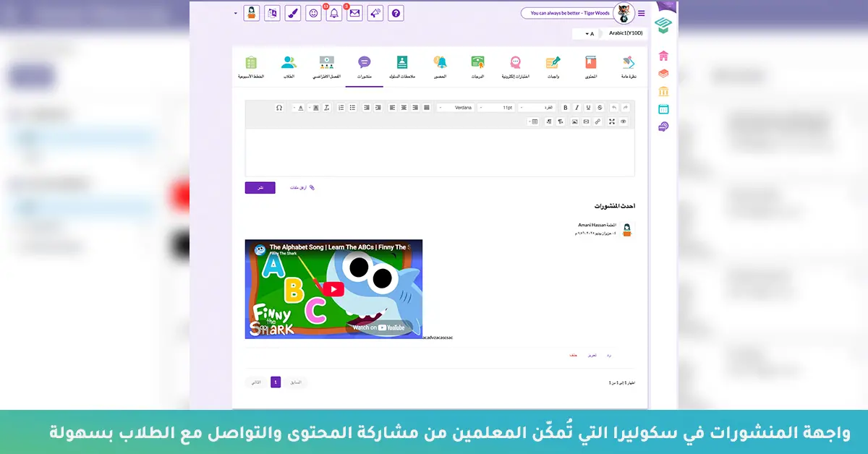Open the table insert dropdown

(534, 121)
